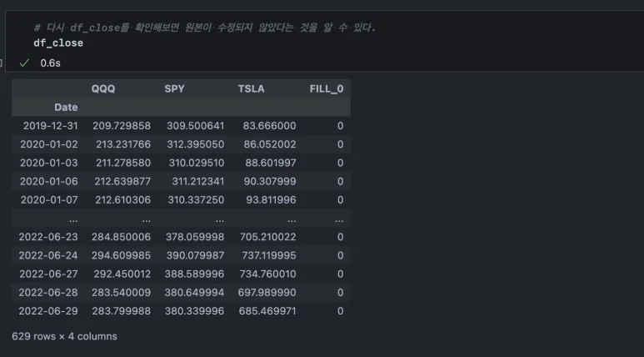
Task: Click the TSLA value 705.210022
Action: click(267, 237)
